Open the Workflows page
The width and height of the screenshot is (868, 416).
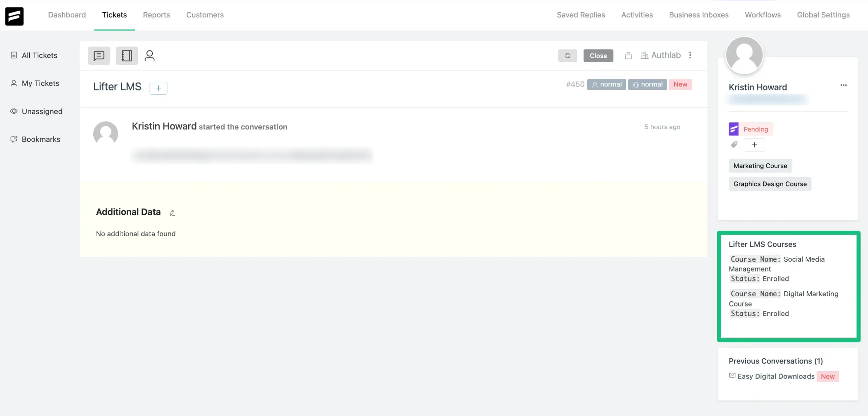tap(763, 15)
